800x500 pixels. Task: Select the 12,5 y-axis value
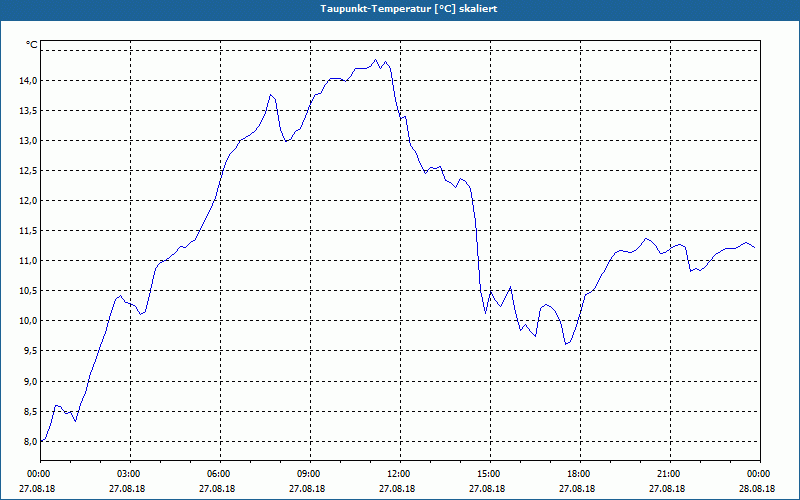[x=28, y=170]
